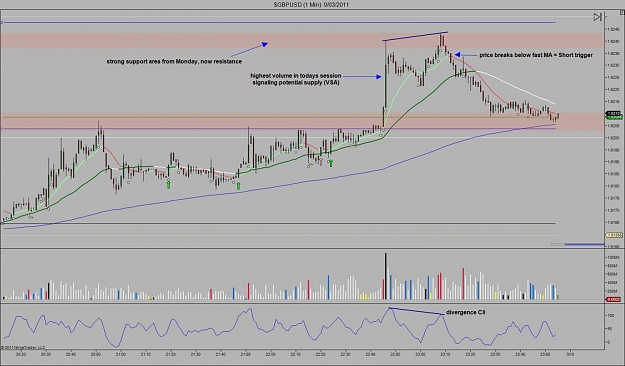Select the 'strong support area from Monday' note
This screenshot has height=366, width=625.
pyautogui.click(x=174, y=61)
